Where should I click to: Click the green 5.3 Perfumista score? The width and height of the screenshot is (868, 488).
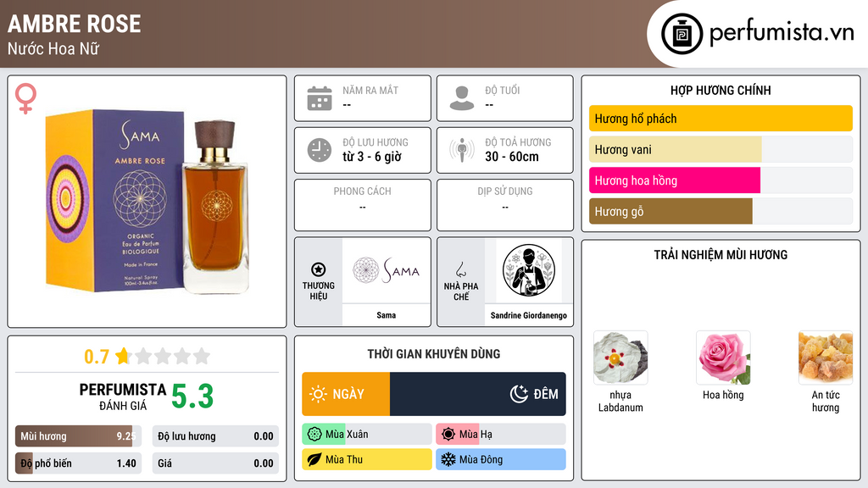point(192,396)
